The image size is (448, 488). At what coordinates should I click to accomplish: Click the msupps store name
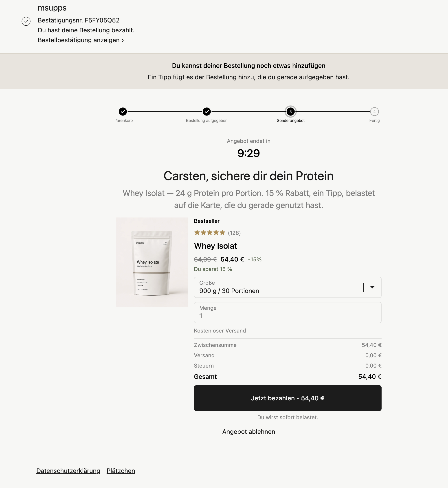[x=52, y=8]
